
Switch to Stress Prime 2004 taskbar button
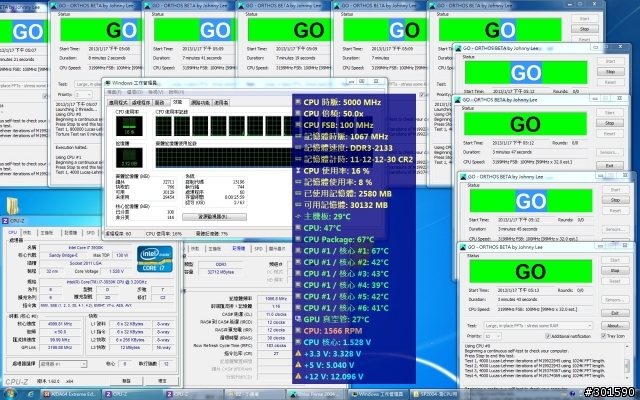point(316,394)
